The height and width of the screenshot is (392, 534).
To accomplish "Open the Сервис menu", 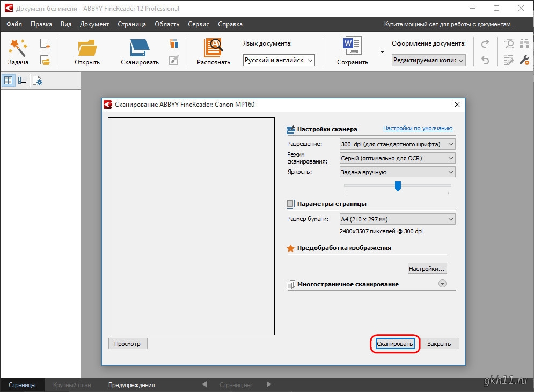I will coord(199,24).
